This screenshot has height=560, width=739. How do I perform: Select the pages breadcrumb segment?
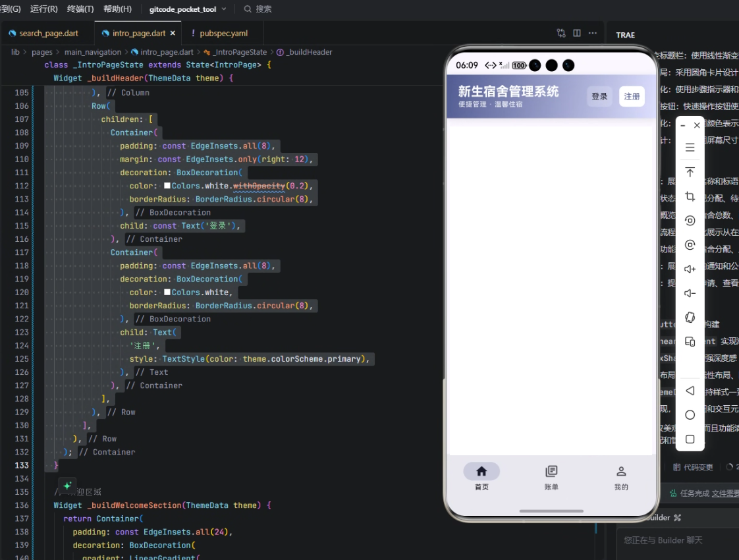coord(42,52)
